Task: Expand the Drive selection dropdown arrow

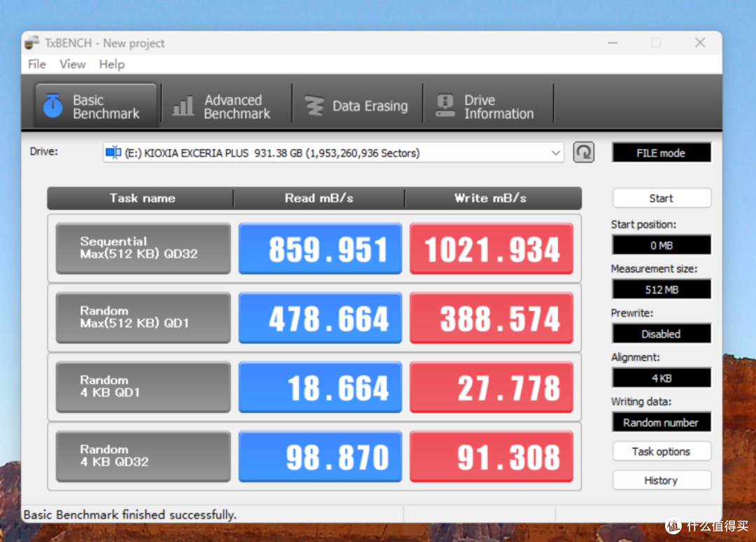Action: pyautogui.click(x=555, y=153)
